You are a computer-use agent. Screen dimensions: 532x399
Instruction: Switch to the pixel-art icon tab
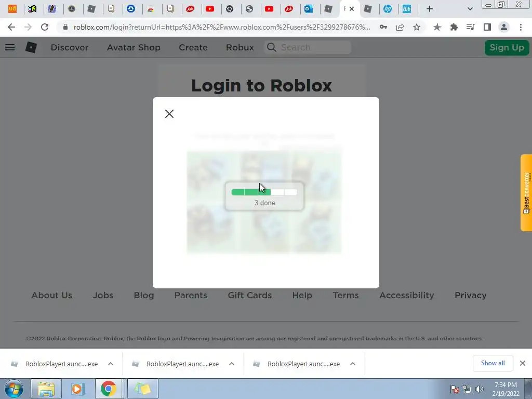click(32, 9)
